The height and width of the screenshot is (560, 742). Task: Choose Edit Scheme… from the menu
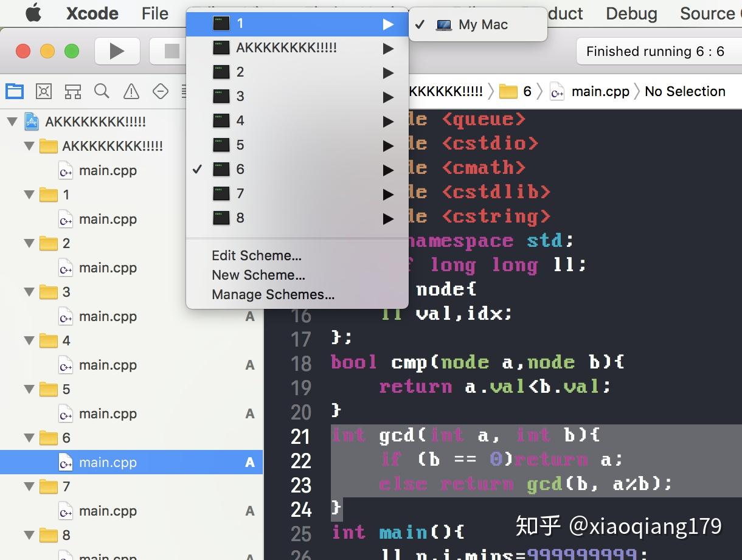click(x=257, y=256)
